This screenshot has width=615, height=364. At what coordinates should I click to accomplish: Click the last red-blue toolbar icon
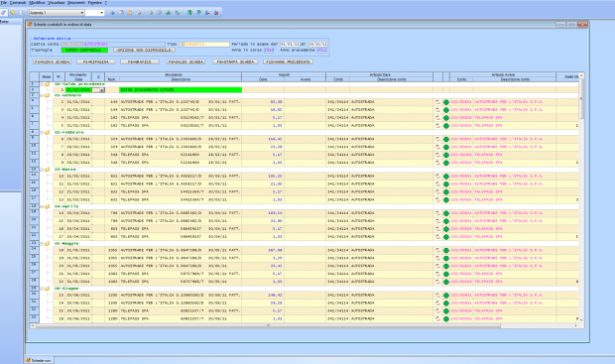216,13
